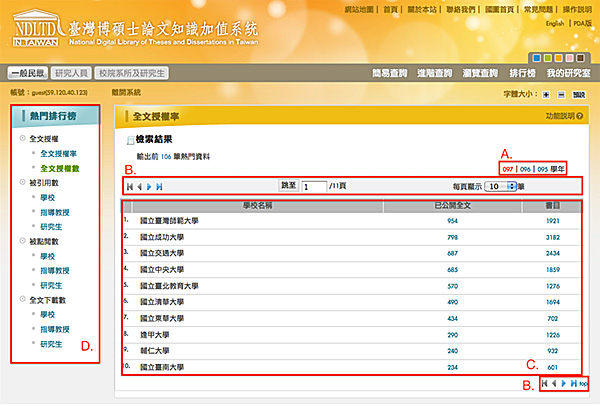Collapse the 全文下載數 tree section
Screen dimensions: 600x406
click(x=22, y=299)
